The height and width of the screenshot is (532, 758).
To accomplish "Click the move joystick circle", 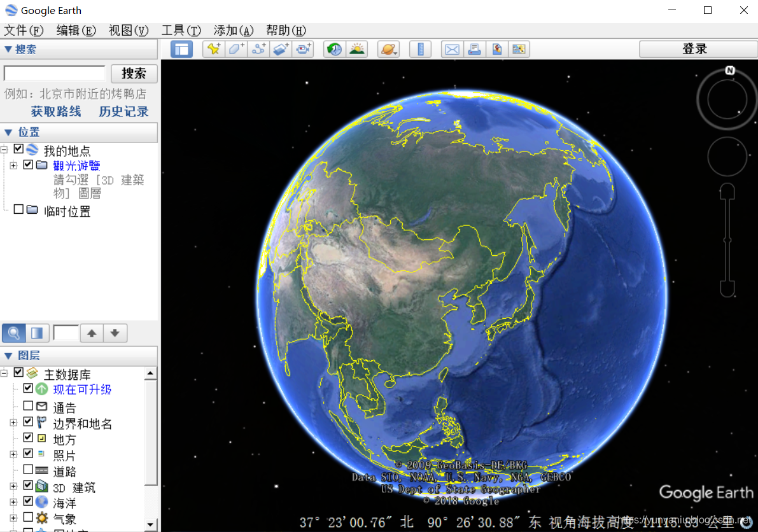I will tap(727, 157).
